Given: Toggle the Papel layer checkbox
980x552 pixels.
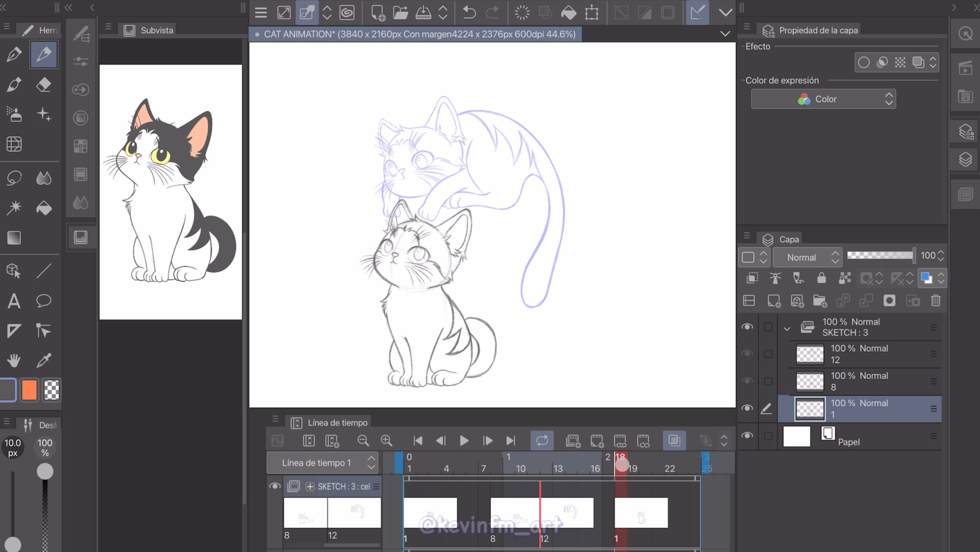Looking at the screenshot, I should [x=768, y=436].
